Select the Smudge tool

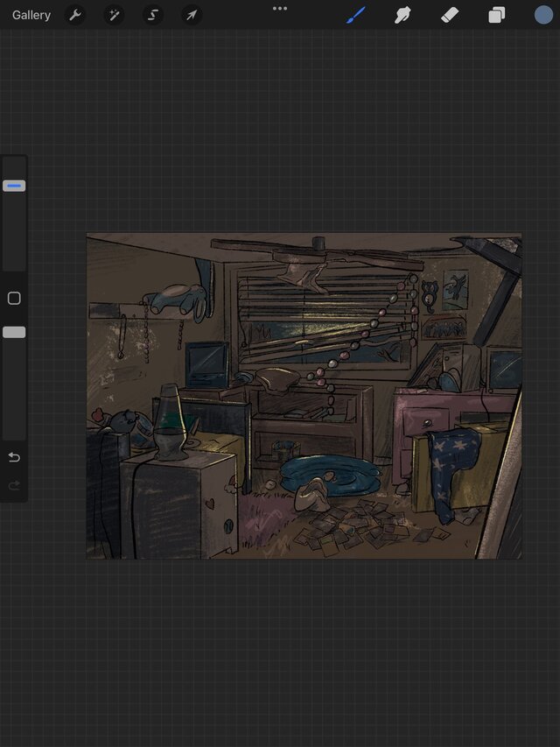(x=402, y=15)
